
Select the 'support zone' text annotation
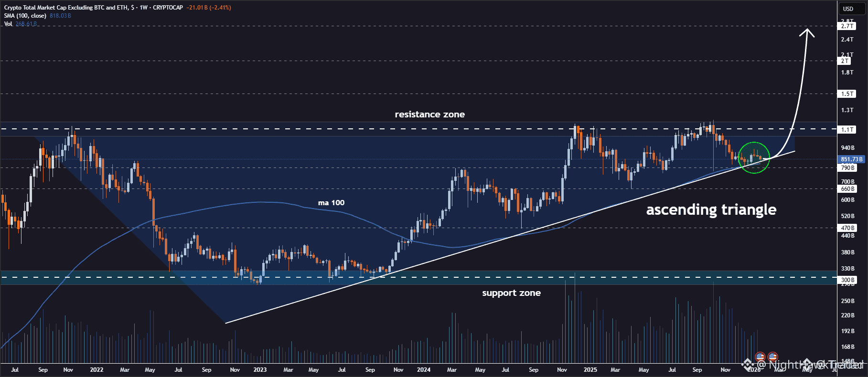tap(511, 293)
